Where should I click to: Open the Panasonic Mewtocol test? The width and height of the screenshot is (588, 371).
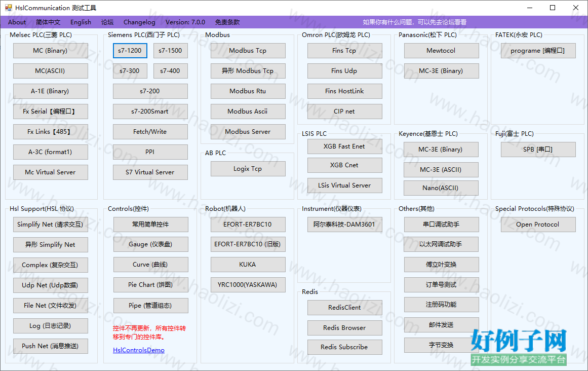(x=441, y=51)
